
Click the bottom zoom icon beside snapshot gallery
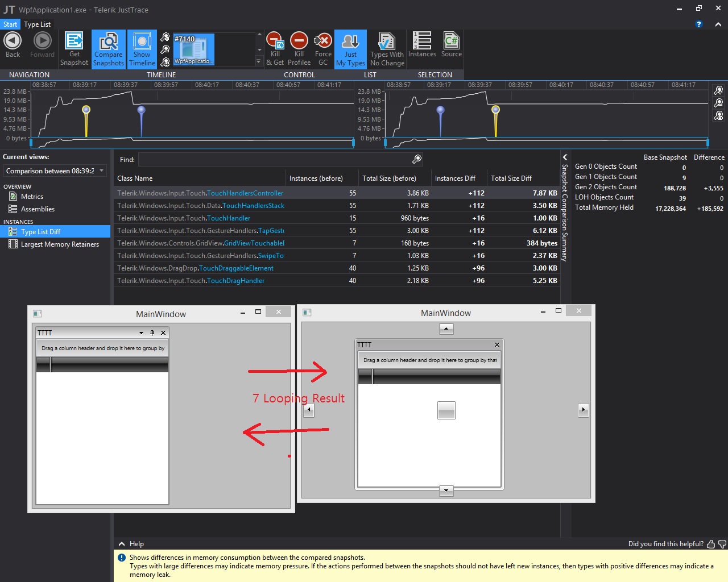[x=165, y=62]
